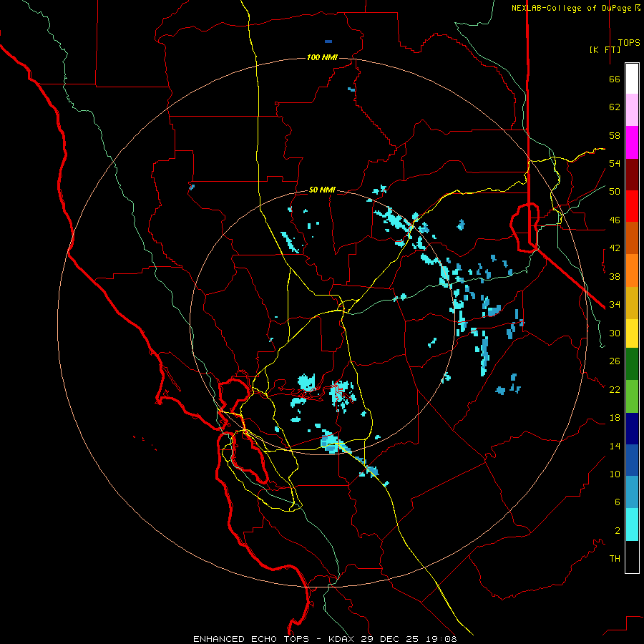The height and width of the screenshot is (644, 644).
Task: Click the "26" legend value
Action: (x=615, y=361)
